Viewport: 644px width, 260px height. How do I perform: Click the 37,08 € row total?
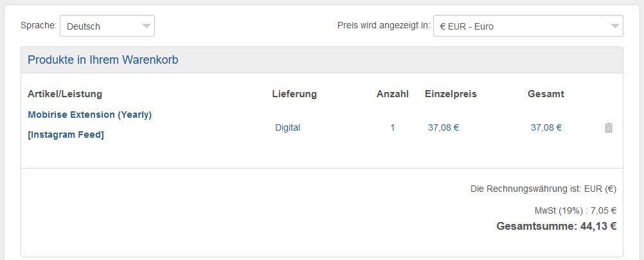coord(546,127)
